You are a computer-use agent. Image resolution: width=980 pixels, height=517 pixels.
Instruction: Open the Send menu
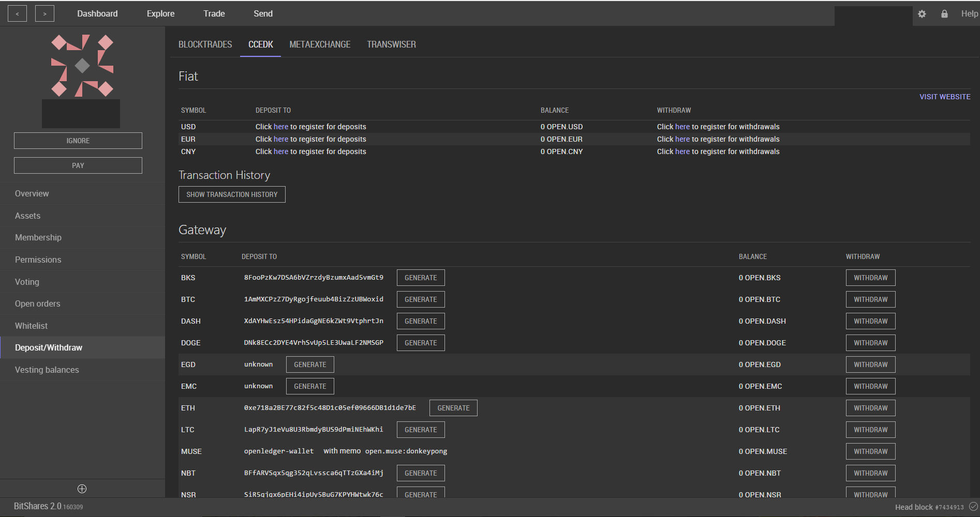263,14
